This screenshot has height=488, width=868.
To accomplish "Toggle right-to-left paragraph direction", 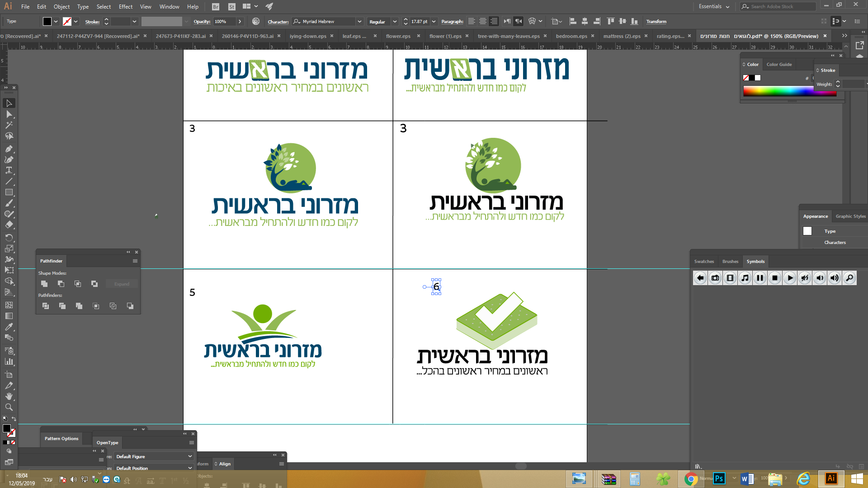I will coord(519,21).
